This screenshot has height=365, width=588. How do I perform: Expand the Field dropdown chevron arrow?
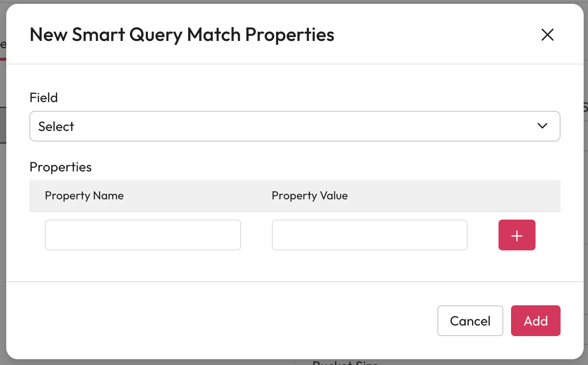coord(542,126)
